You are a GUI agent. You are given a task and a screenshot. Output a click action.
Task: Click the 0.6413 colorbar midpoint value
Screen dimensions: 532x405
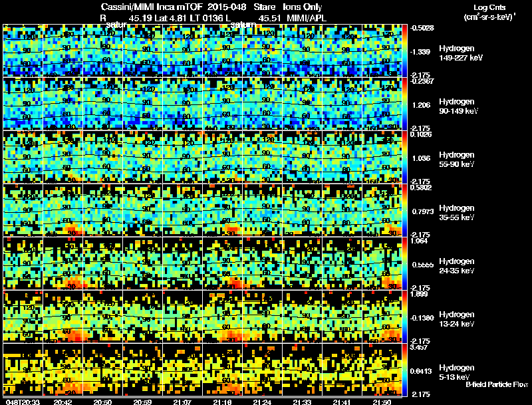pos(422,371)
